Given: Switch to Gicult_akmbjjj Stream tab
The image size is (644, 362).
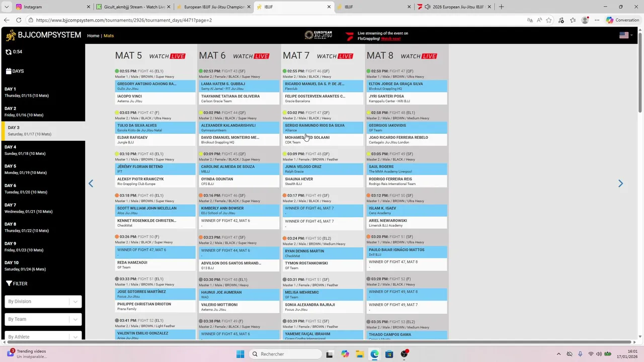Looking at the screenshot, I should pyautogui.click(x=134, y=7).
